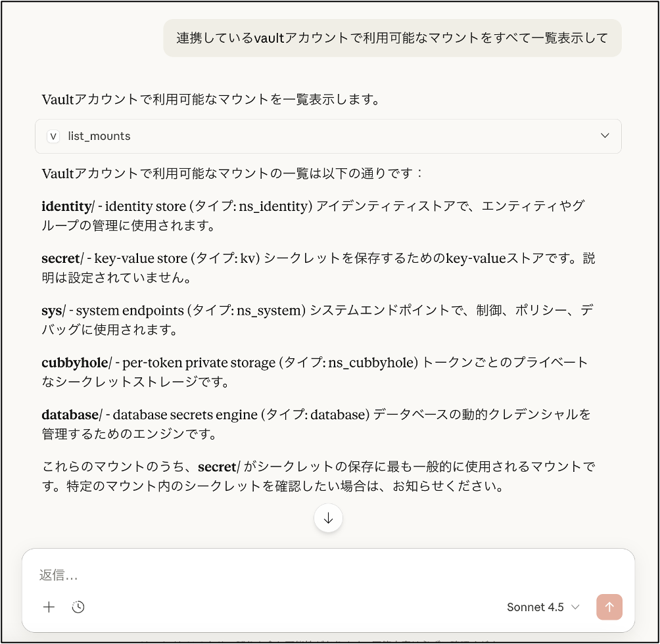660x644 pixels.
Task: Click the Vault 'V' icon beside list_mounts
Action: click(53, 136)
